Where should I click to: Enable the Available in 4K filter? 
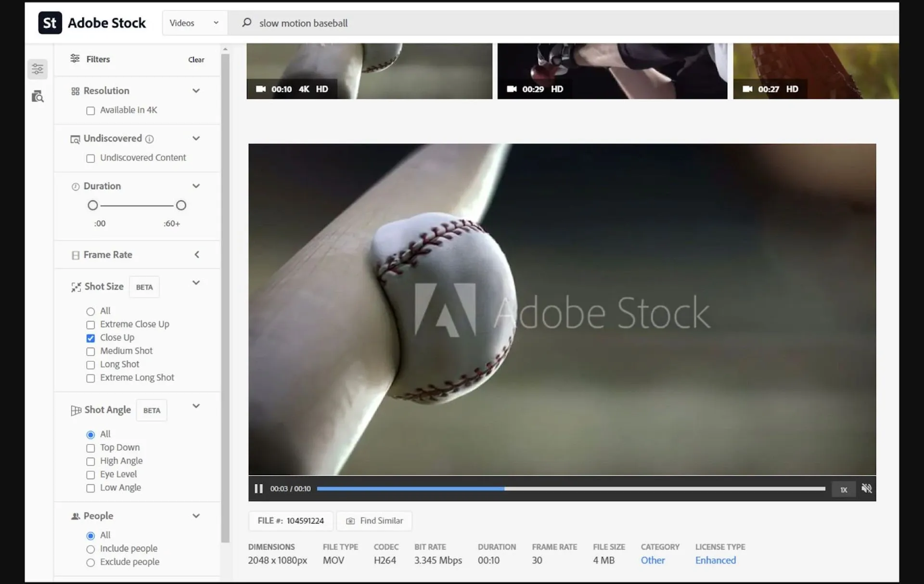(x=90, y=110)
